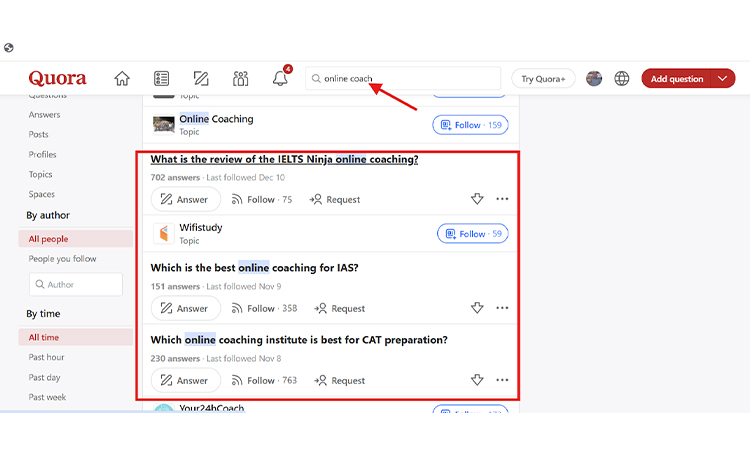The image size is (750, 450).
Task: Follow the IELTS Ninja question
Action: (262, 199)
